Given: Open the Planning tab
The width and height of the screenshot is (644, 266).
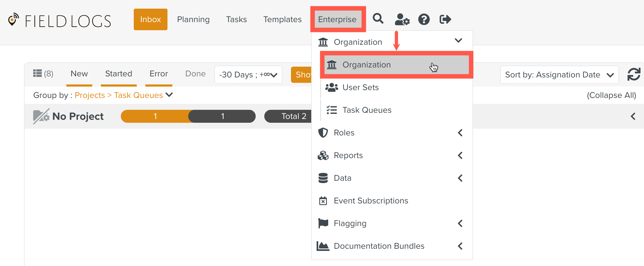Looking at the screenshot, I should [193, 19].
